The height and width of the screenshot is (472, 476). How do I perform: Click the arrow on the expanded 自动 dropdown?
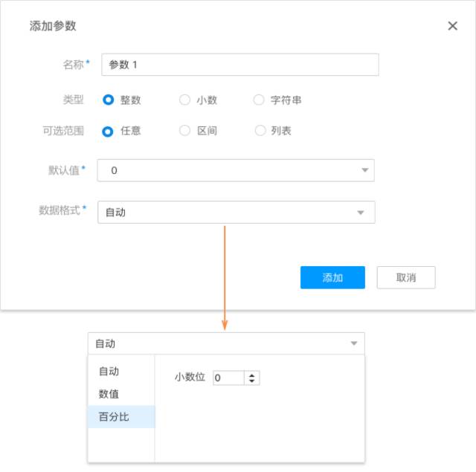pyautogui.click(x=354, y=343)
